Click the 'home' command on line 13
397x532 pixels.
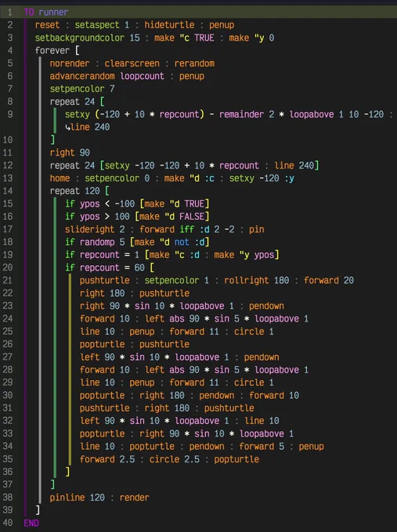60,178
